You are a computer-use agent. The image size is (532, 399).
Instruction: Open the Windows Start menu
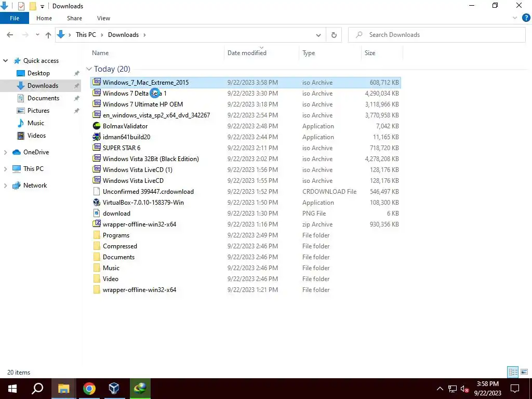pyautogui.click(x=12, y=389)
